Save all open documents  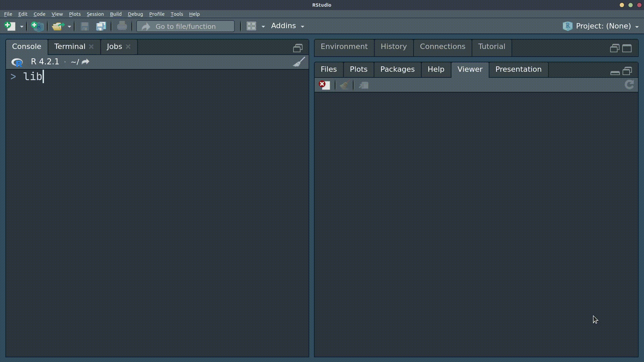[x=101, y=26]
